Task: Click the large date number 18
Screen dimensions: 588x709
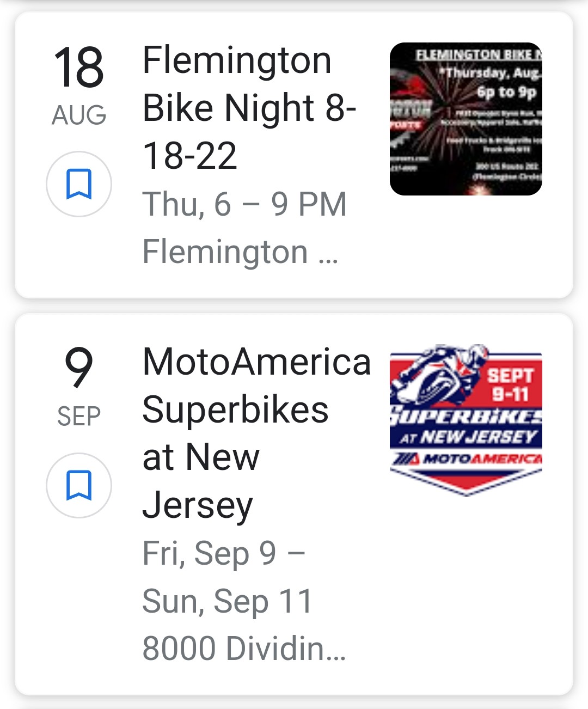Action: (79, 68)
